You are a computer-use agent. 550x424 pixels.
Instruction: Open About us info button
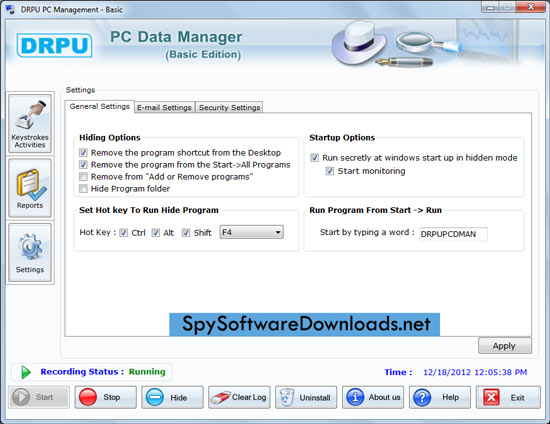point(373,397)
